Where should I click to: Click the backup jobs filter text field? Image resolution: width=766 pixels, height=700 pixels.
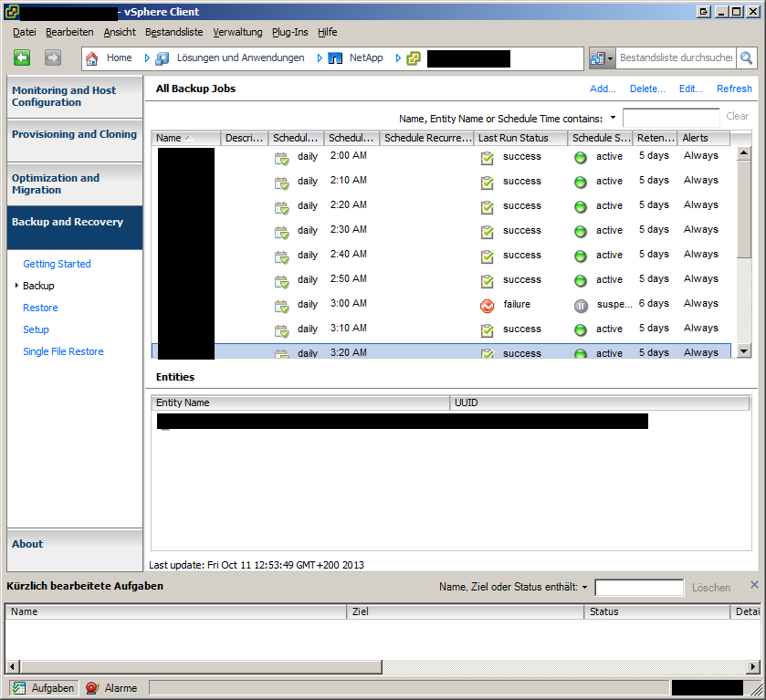pyautogui.click(x=671, y=118)
